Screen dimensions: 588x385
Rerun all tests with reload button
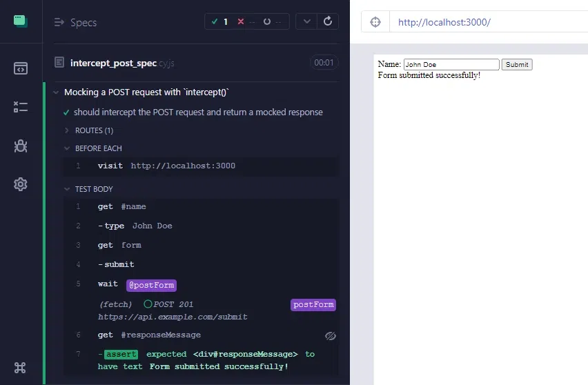[x=328, y=21]
